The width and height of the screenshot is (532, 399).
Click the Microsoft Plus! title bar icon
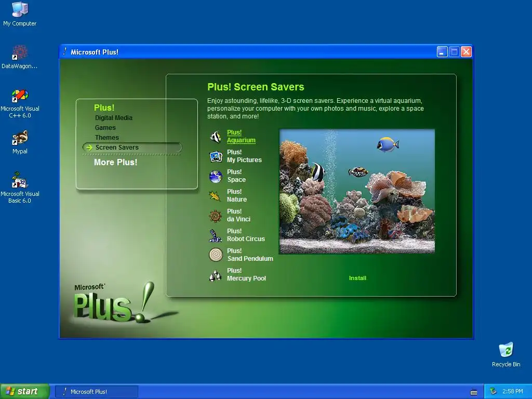pos(65,51)
